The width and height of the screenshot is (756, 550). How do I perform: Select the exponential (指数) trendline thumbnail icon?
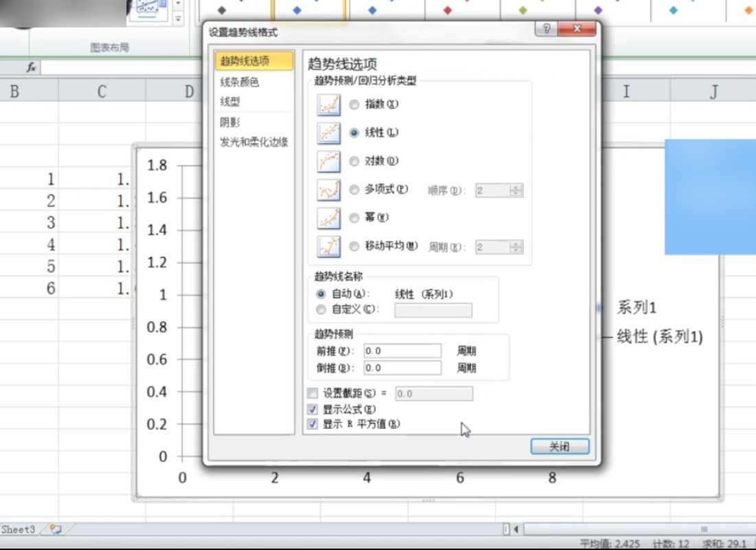tap(329, 104)
